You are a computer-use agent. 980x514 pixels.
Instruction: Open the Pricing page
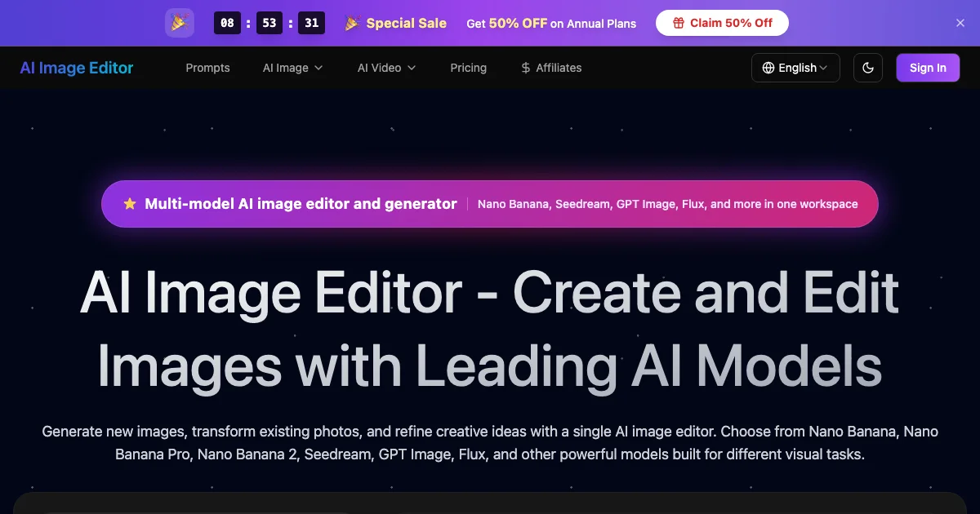[468, 68]
